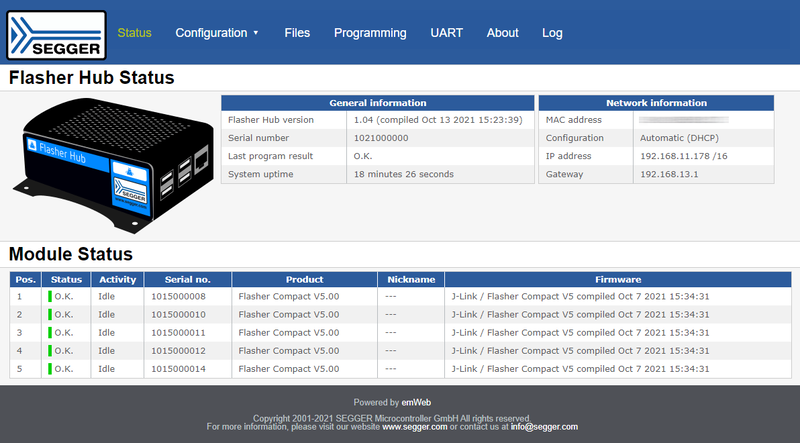Open the Files page
This screenshot has height=443, width=800.
pos(297,33)
